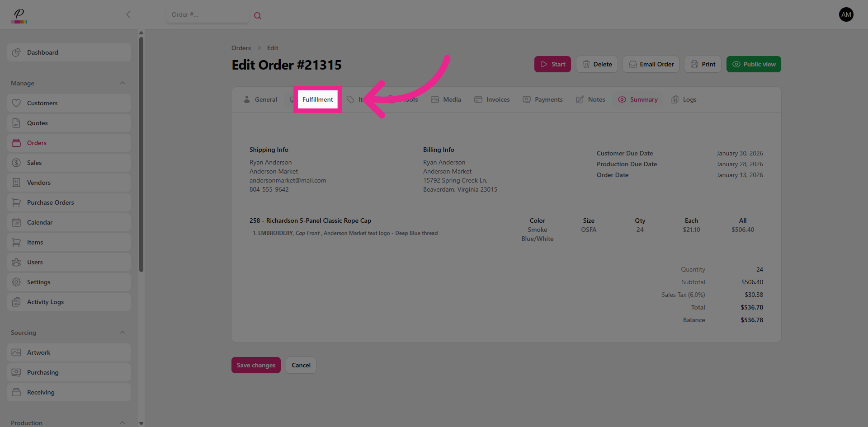Focus the Order # search field

point(207,15)
